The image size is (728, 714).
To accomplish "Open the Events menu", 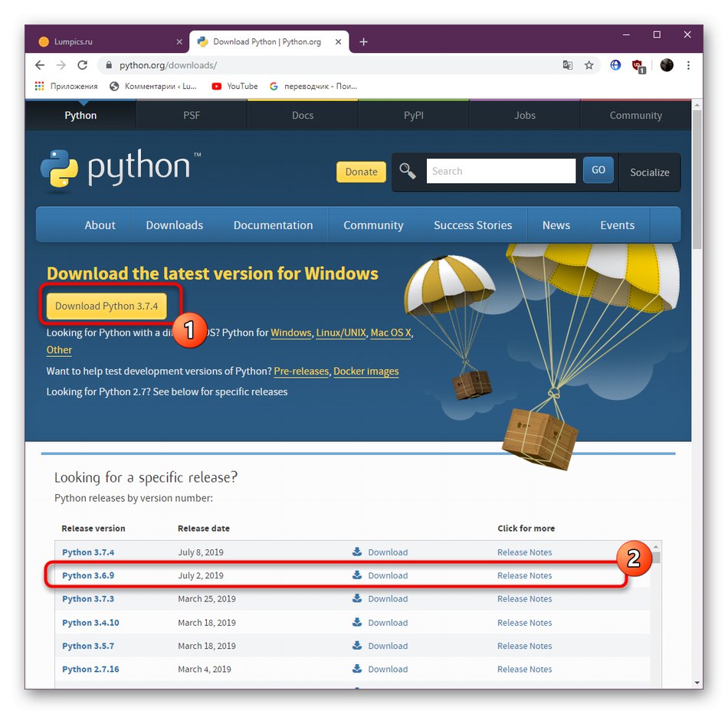I will (617, 225).
